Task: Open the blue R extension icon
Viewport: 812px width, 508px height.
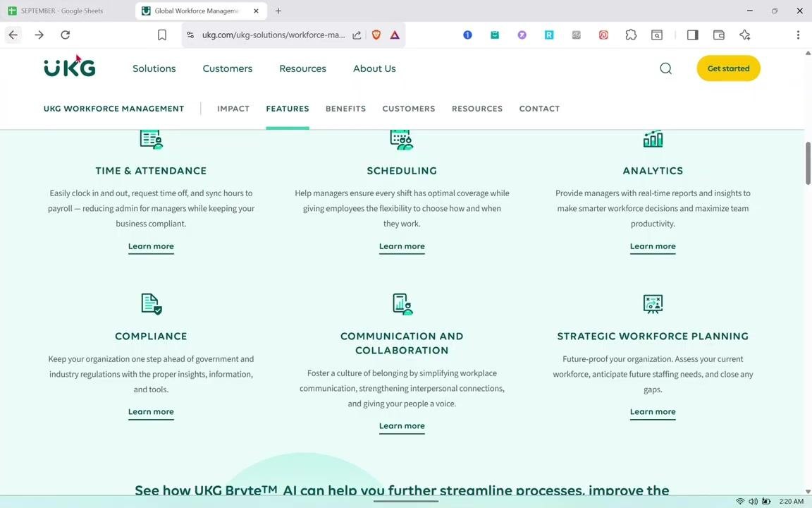Action: point(549,35)
